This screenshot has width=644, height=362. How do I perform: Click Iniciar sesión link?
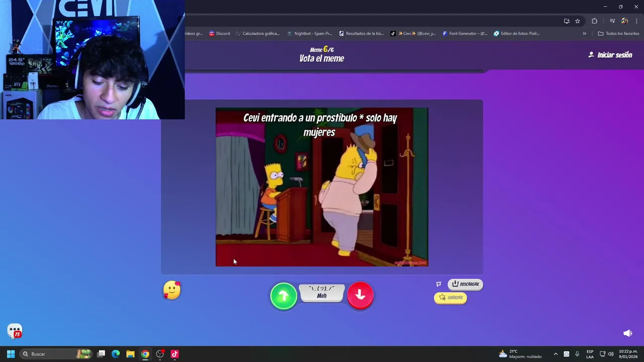(x=610, y=55)
